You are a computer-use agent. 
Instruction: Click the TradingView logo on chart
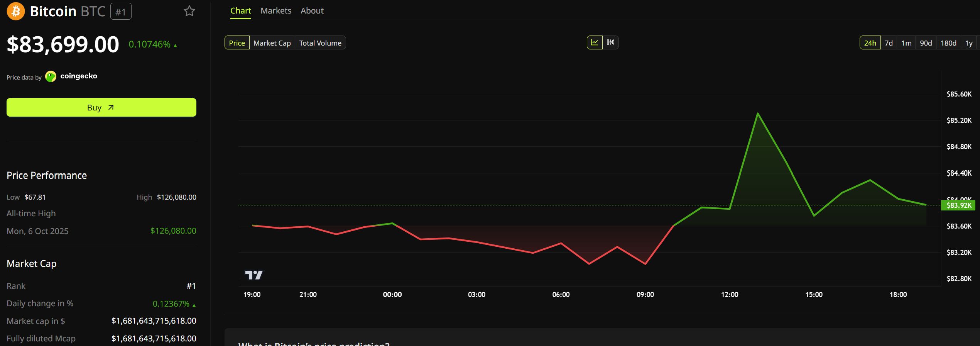[x=254, y=275]
